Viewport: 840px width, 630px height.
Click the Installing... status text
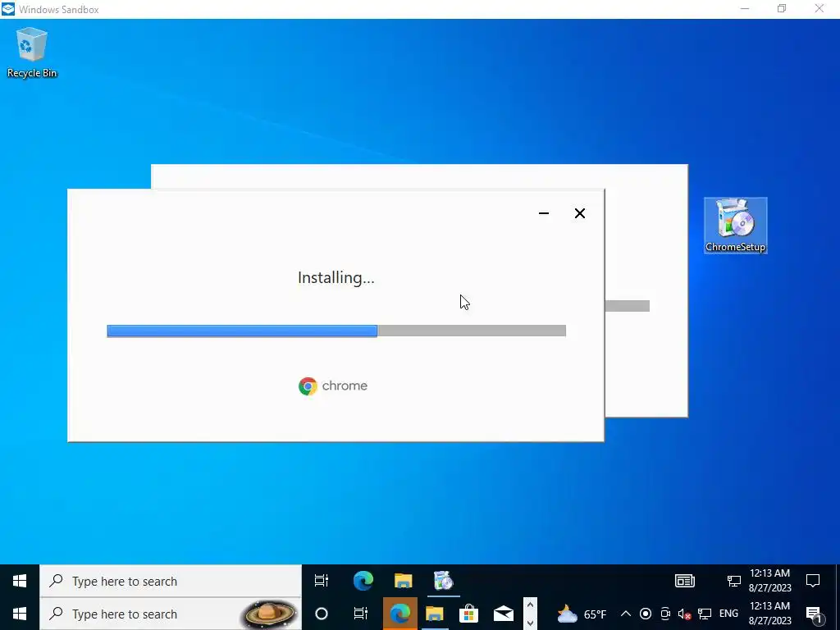(x=336, y=277)
